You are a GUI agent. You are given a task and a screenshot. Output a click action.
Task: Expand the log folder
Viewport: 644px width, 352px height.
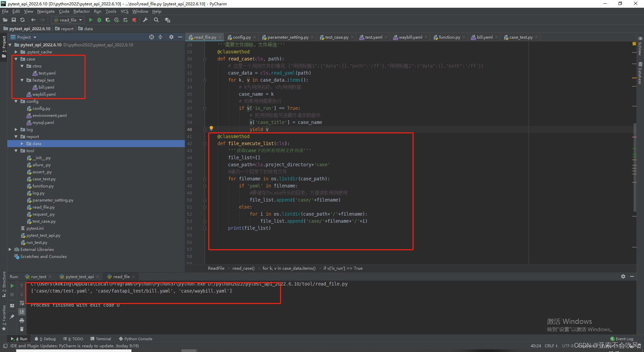(x=16, y=130)
